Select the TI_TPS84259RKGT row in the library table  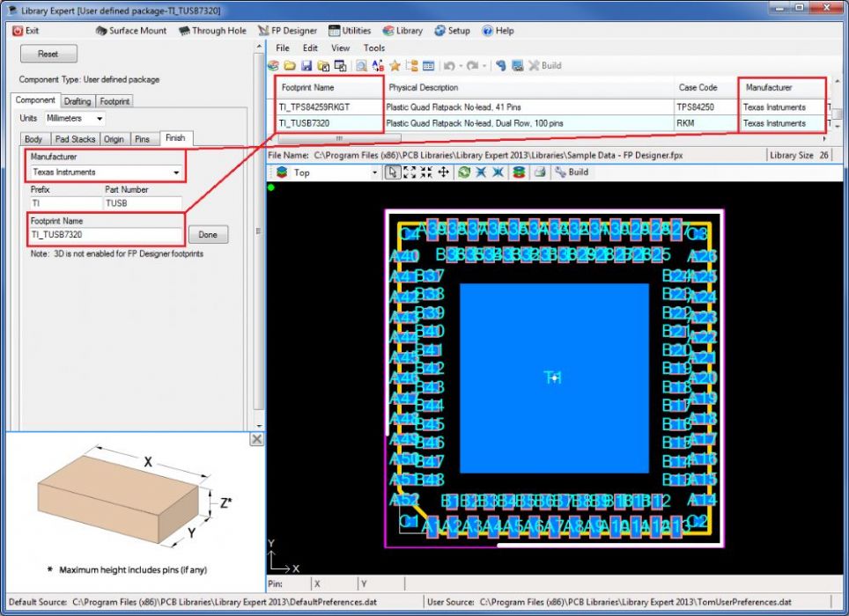point(328,107)
